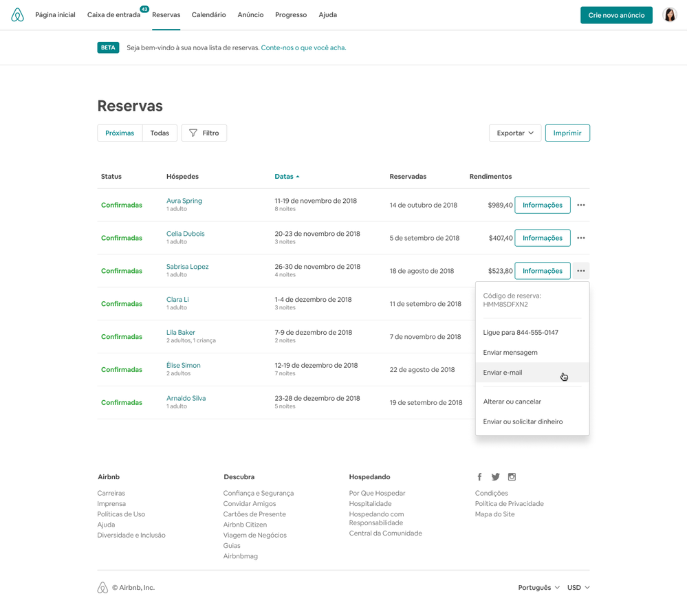Open the Conte-nos o que você acha link
Image resolution: width=687 pixels, height=616 pixels.
point(303,48)
